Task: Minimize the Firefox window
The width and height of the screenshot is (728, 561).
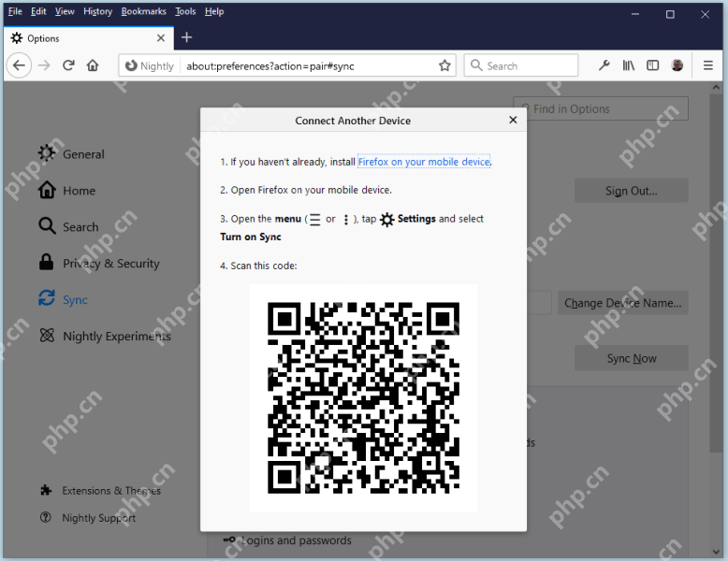Action: tap(635, 14)
